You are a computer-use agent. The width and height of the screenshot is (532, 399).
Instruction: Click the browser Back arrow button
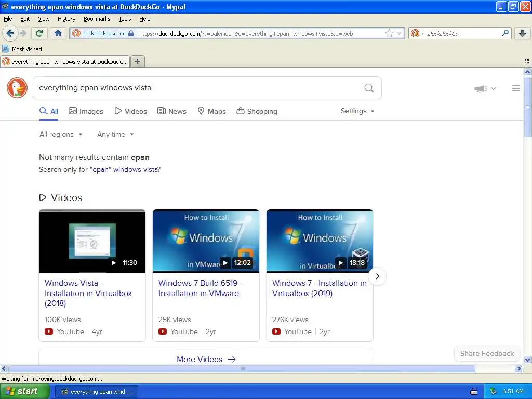coord(10,33)
